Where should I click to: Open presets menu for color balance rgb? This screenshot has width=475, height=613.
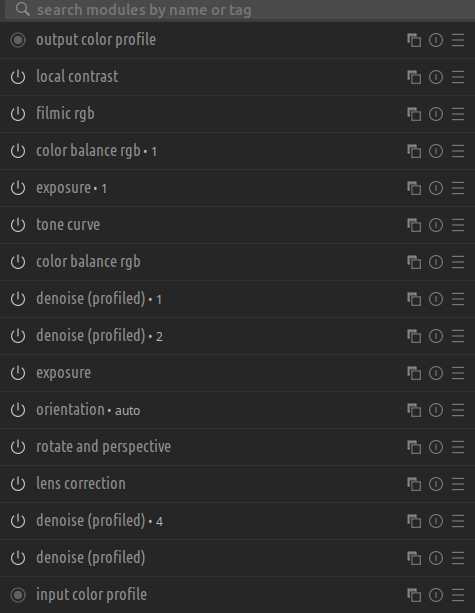(x=458, y=262)
